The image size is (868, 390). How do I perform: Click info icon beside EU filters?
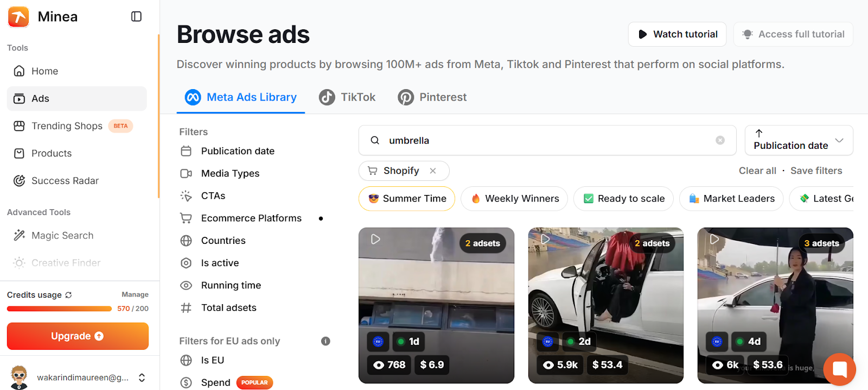(x=325, y=341)
